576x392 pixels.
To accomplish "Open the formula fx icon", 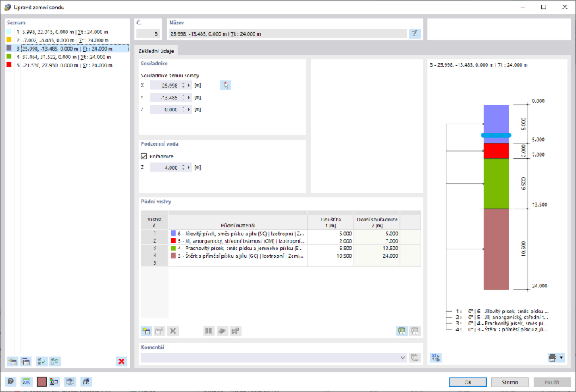I will click(x=86, y=381).
